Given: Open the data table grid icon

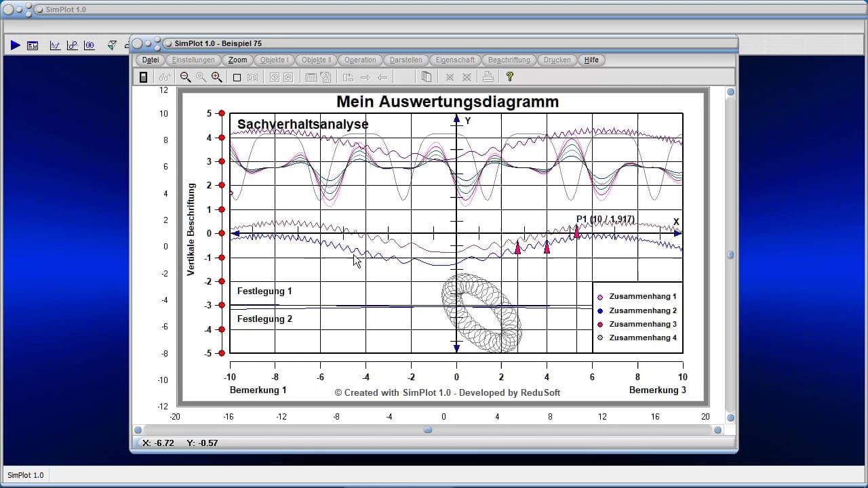Looking at the screenshot, I should [x=311, y=77].
